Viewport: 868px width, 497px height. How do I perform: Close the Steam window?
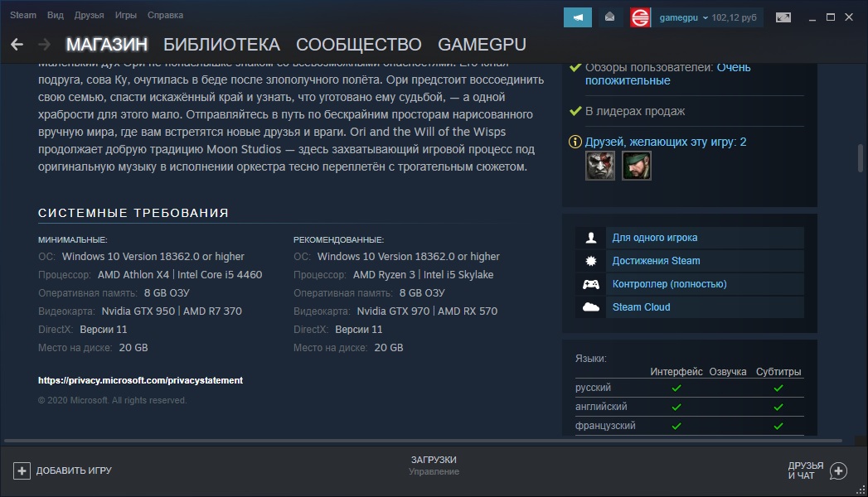coord(849,17)
